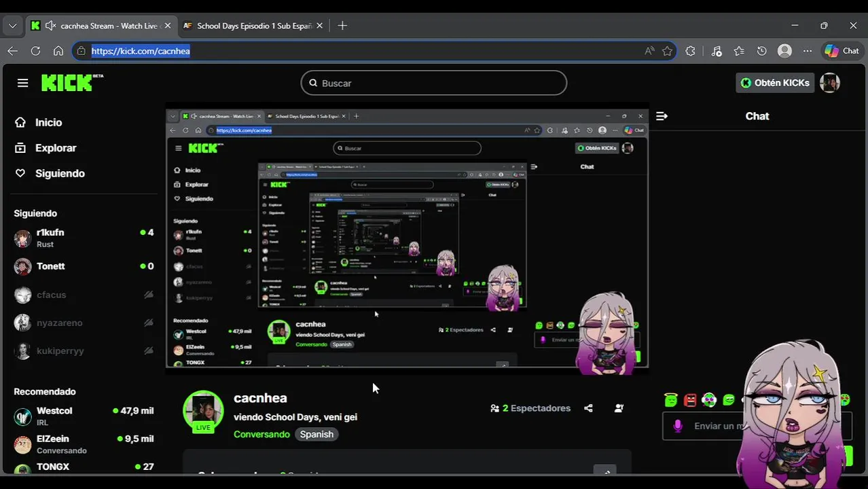
Task: Open the media control music note icon
Action: coord(717,51)
